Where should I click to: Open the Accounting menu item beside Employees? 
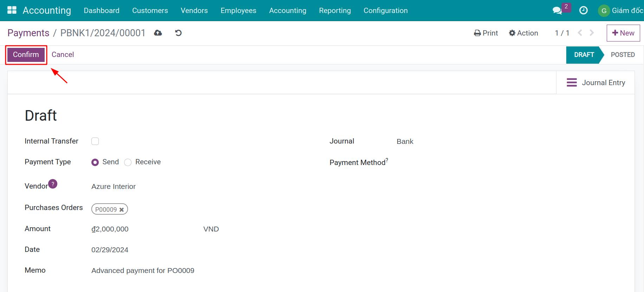click(288, 11)
